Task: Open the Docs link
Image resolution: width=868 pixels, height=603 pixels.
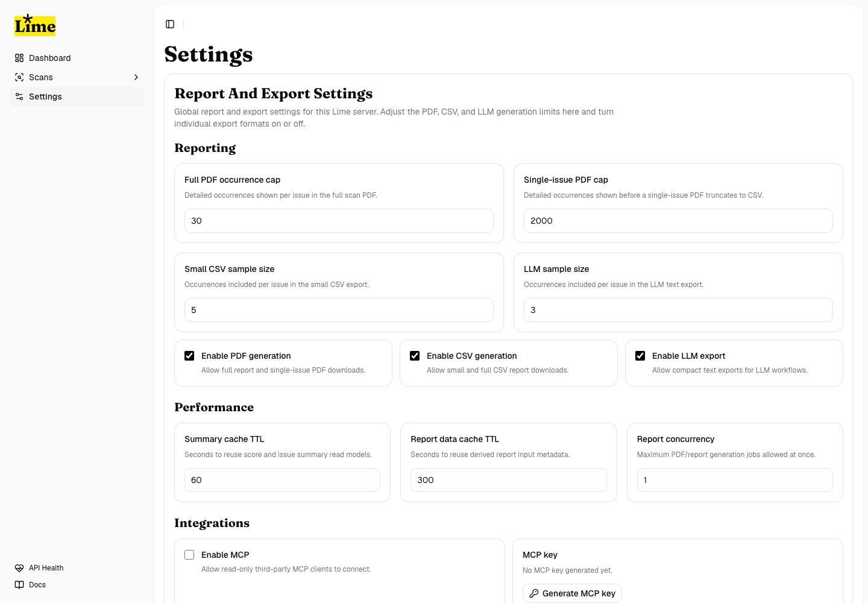Action: point(37,584)
